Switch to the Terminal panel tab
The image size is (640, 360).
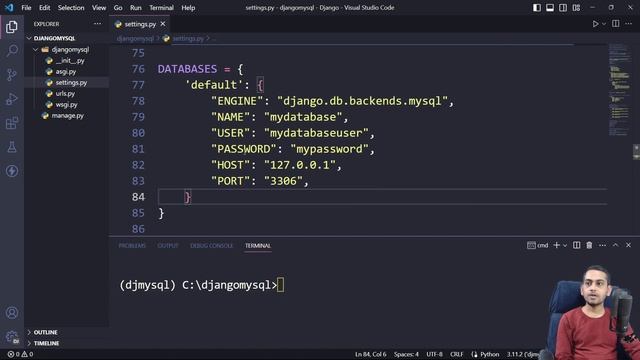coord(258,246)
